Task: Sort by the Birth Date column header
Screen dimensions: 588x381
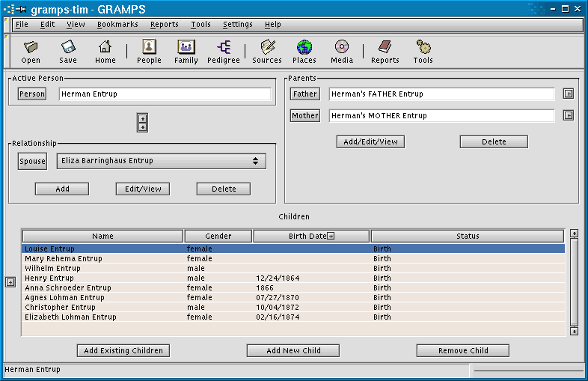Action: (x=311, y=236)
